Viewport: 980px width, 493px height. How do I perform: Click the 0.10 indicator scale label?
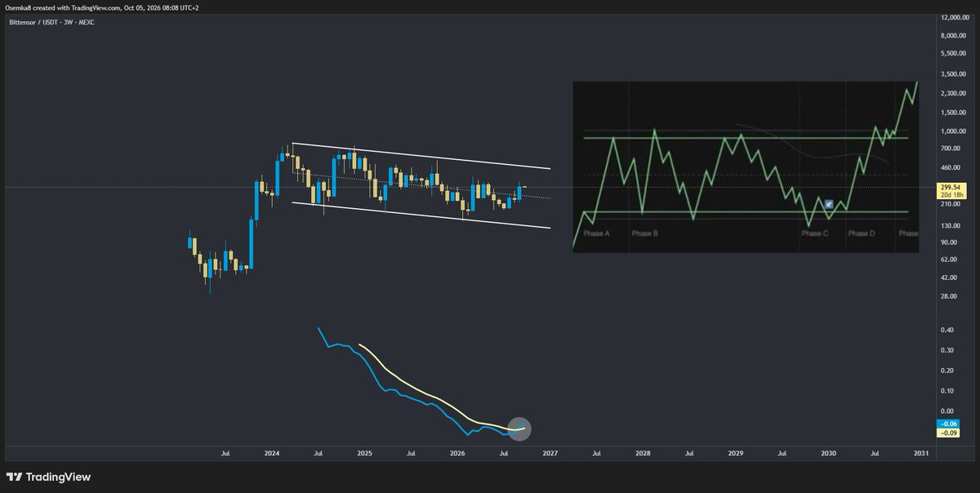click(948, 391)
